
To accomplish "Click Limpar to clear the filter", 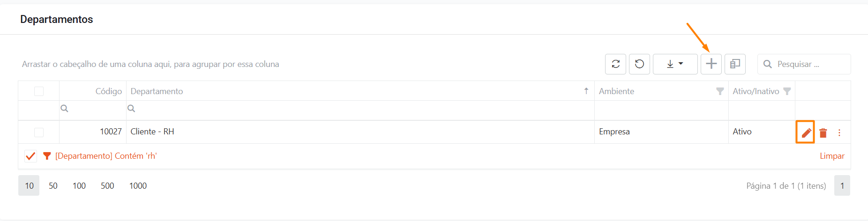I will click(832, 156).
